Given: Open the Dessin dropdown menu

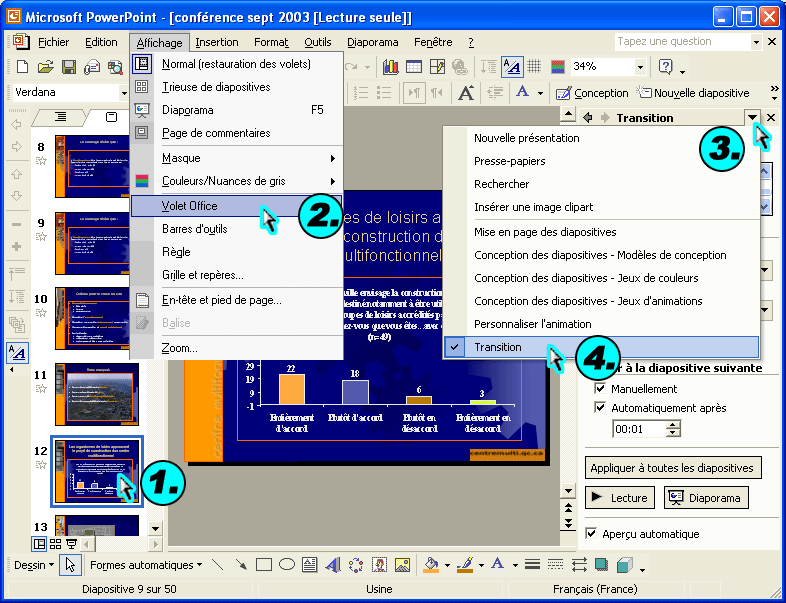Looking at the screenshot, I should pos(34,565).
